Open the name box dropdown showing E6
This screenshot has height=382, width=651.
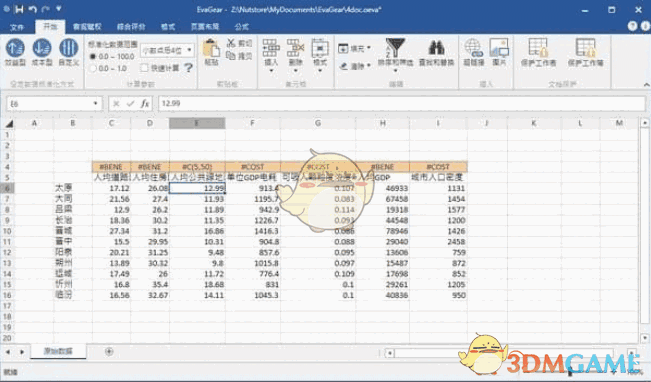(95, 103)
